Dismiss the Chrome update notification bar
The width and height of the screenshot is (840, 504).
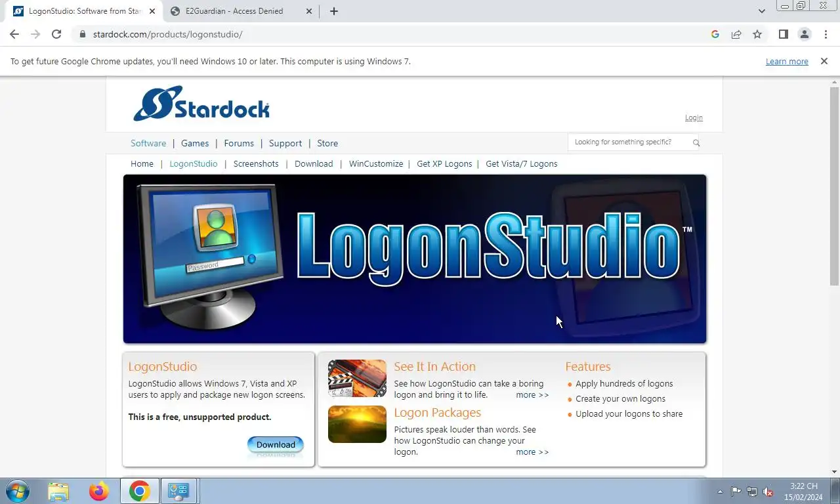point(824,61)
